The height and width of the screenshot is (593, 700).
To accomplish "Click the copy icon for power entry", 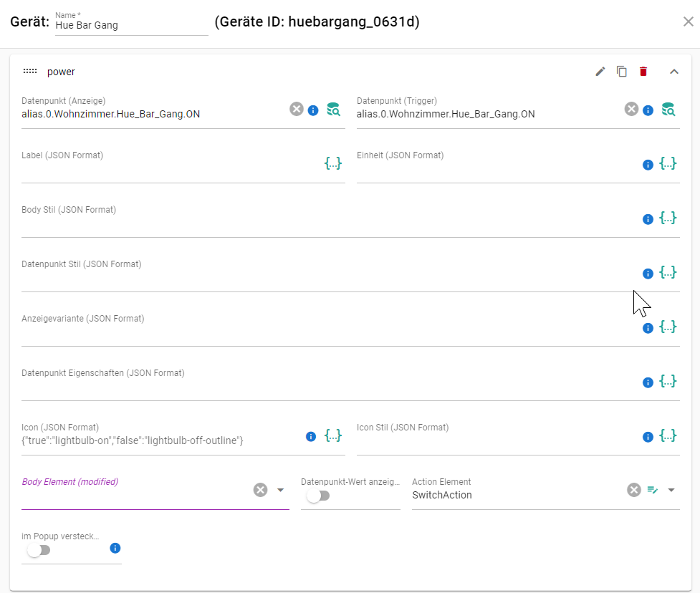I will [622, 72].
